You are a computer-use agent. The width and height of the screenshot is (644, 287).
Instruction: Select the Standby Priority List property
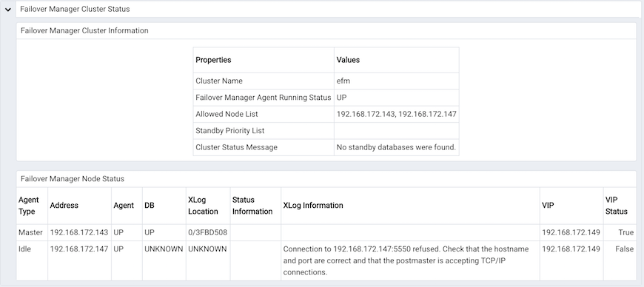(x=230, y=131)
